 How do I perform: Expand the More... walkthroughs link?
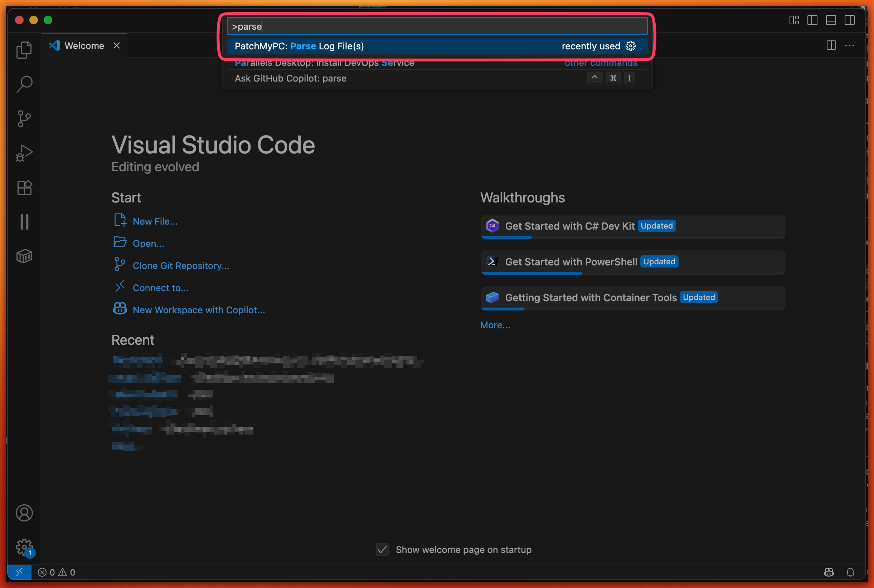(x=495, y=325)
